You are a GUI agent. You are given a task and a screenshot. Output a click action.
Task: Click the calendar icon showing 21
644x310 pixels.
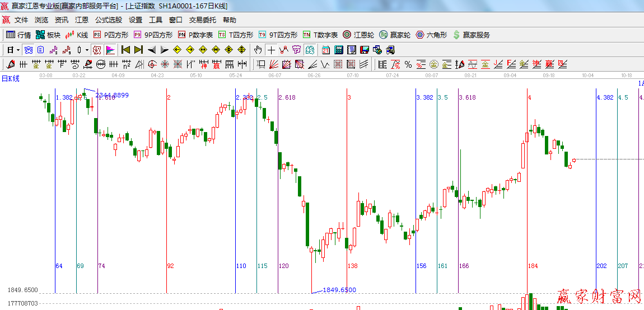click(x=325, y=50)
